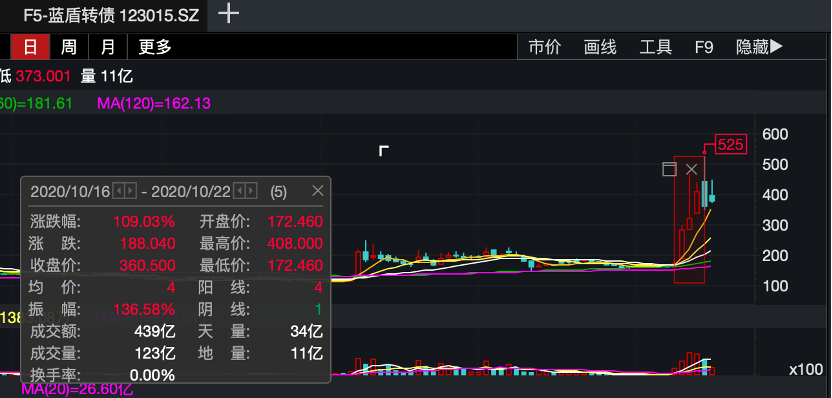Click the square window icon above selection box
Screen dimensions: 832x398
pyautogui.click(x=670, y=169)
